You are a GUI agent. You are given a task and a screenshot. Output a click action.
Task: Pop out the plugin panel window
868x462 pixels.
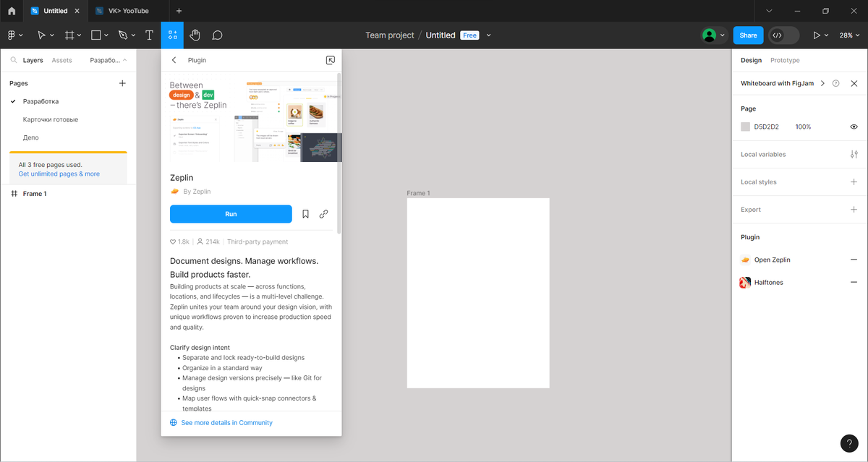pos(331,60)
